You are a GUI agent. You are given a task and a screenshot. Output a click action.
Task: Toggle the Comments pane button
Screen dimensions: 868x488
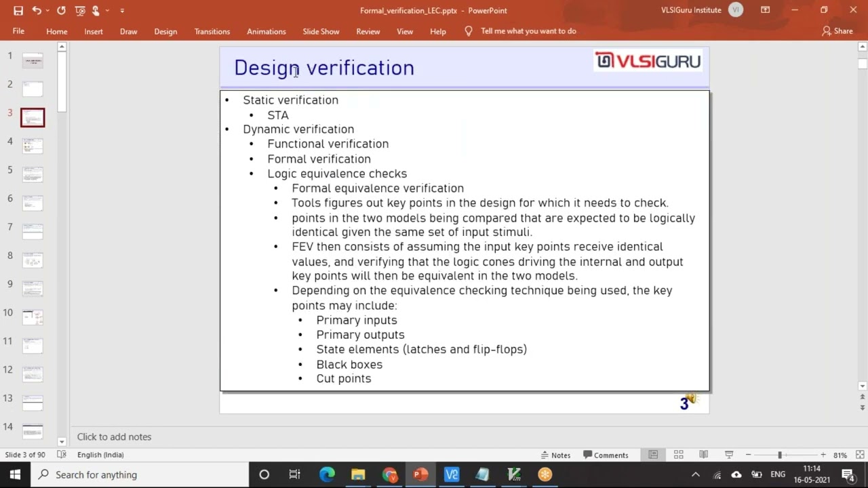click(x=606, y=455)
